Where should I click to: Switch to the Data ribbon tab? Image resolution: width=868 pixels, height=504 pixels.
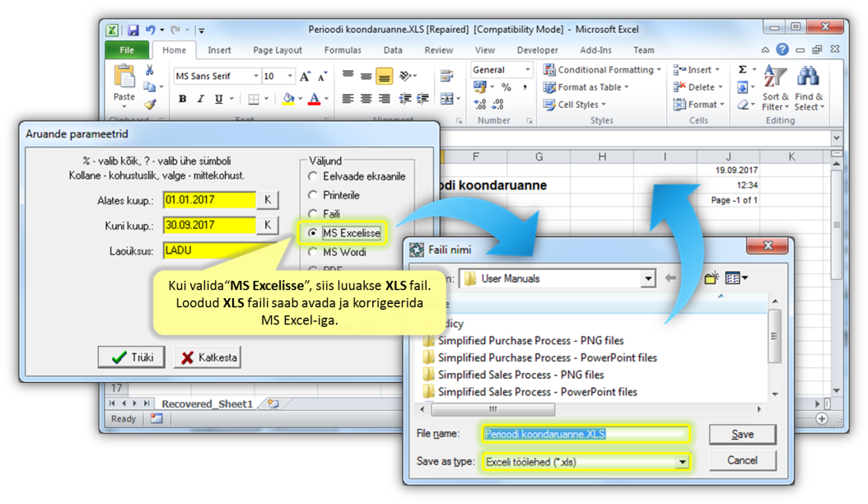(393, 50)
